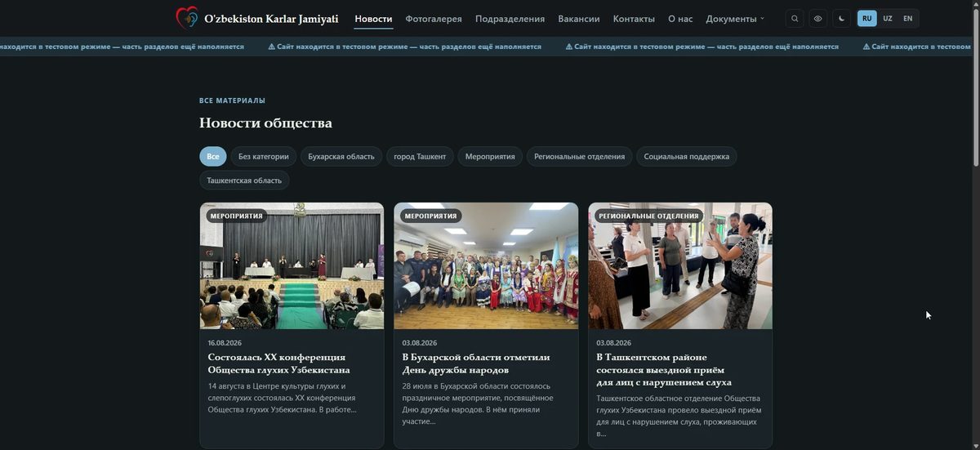Open the День дружбы народов article
Viewport: 980px width, 450px height.
[476, 363]
